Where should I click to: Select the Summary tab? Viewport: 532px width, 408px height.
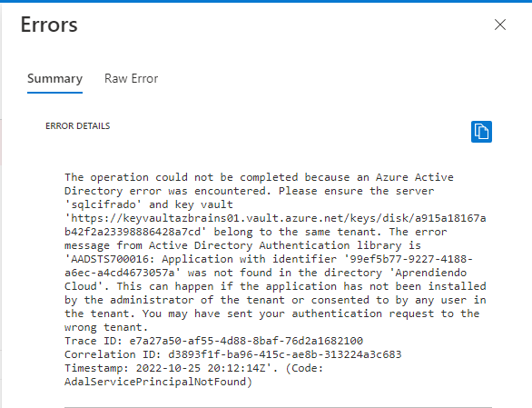(55, 78)
